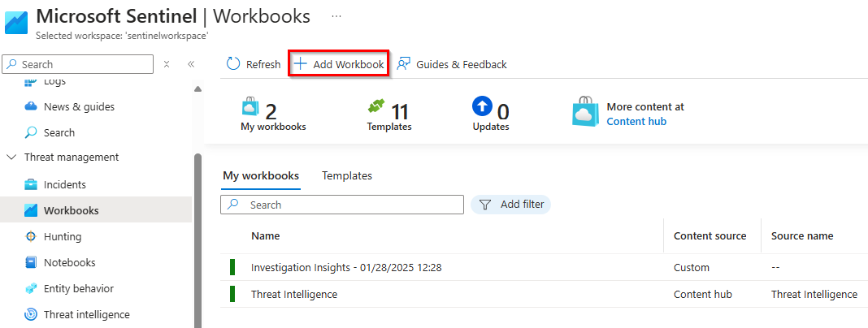This screenshot has height=328, width=868.
Task: Open the Investigation Insights workbook row
Action: pos(345,267)
